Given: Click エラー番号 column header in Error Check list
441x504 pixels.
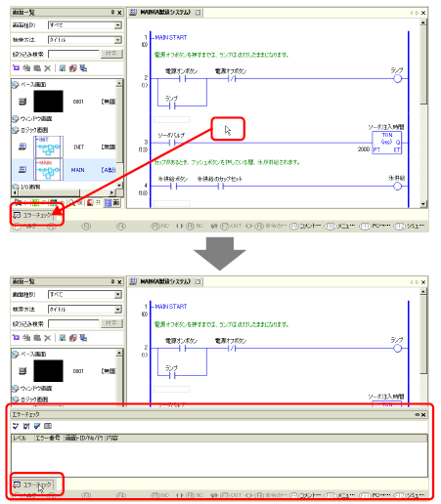Looking at the screenshot, I should click(49, 438).
